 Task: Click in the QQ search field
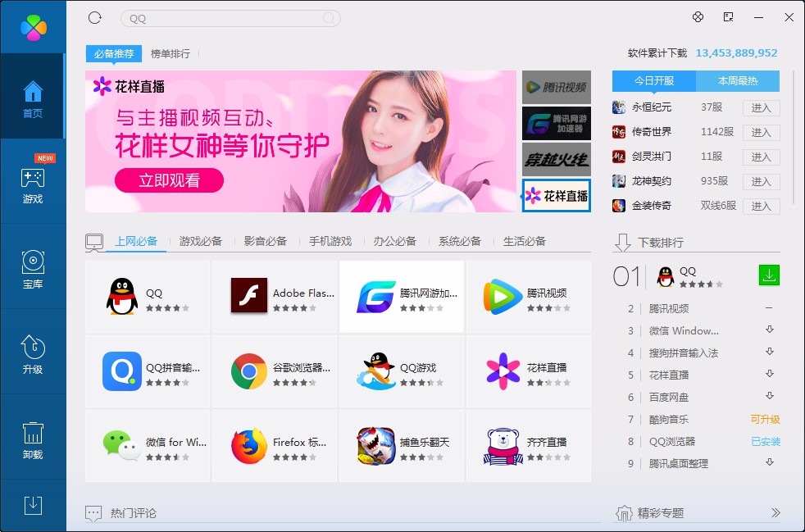point(230,19)
